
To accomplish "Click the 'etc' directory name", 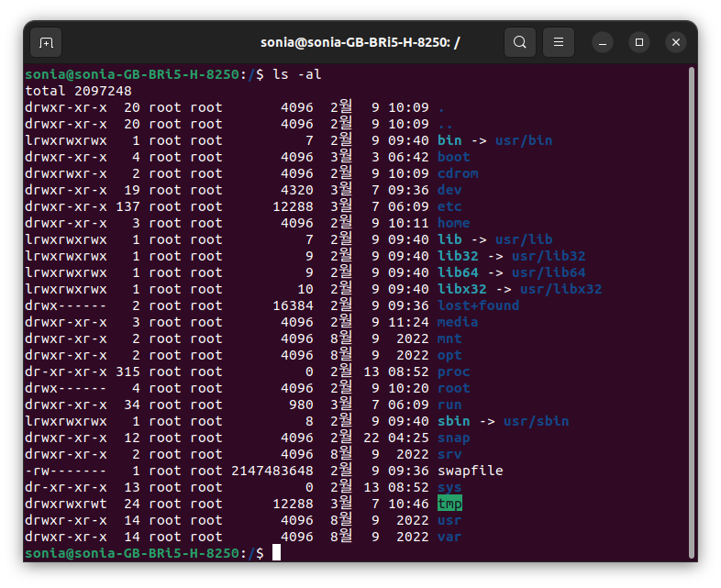I will (x=449, y=207).
